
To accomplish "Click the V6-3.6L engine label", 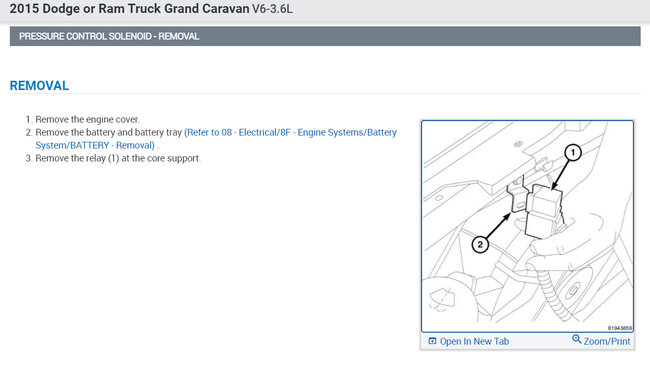I will pos(272,9).
